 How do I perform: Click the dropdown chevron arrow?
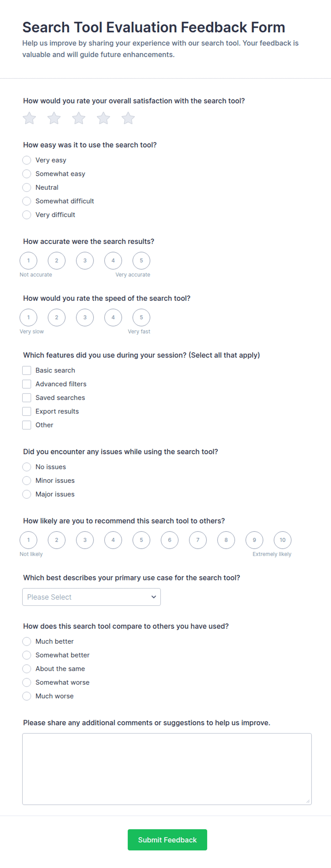(154, 597)
